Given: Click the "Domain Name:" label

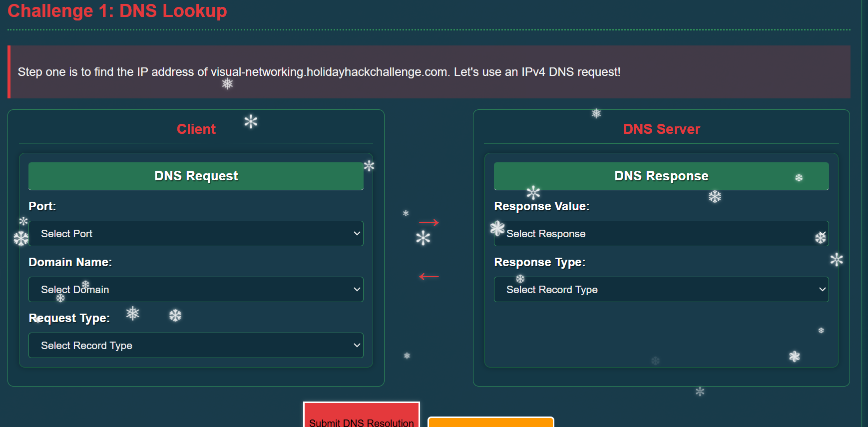Looking at the screenshot, I should click(70, 262).
